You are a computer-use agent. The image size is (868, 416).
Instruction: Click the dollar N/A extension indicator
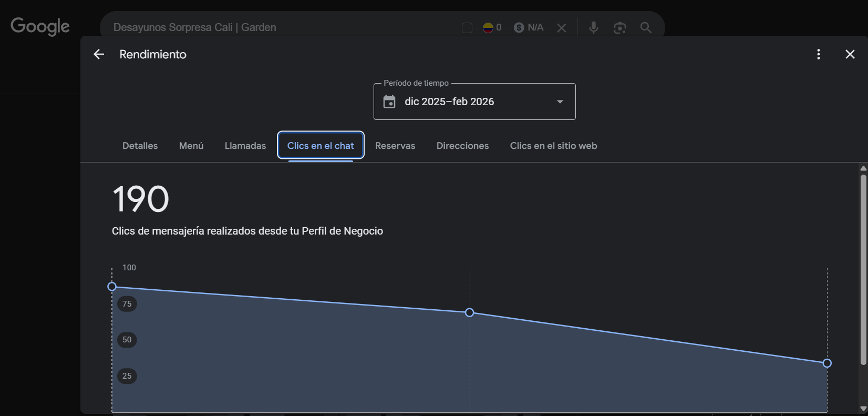pos(529,27)
